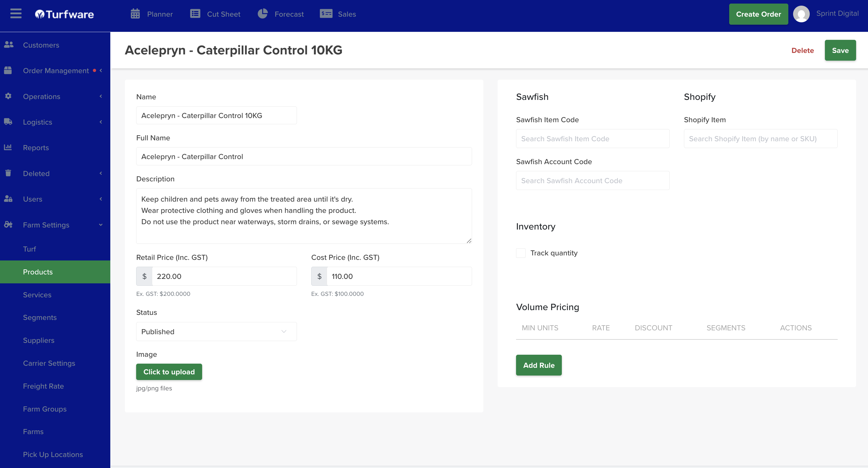The height and width of the screenshot is (468, 868).
Task: Click the Operations gear icon
Action: coord(8,96)
